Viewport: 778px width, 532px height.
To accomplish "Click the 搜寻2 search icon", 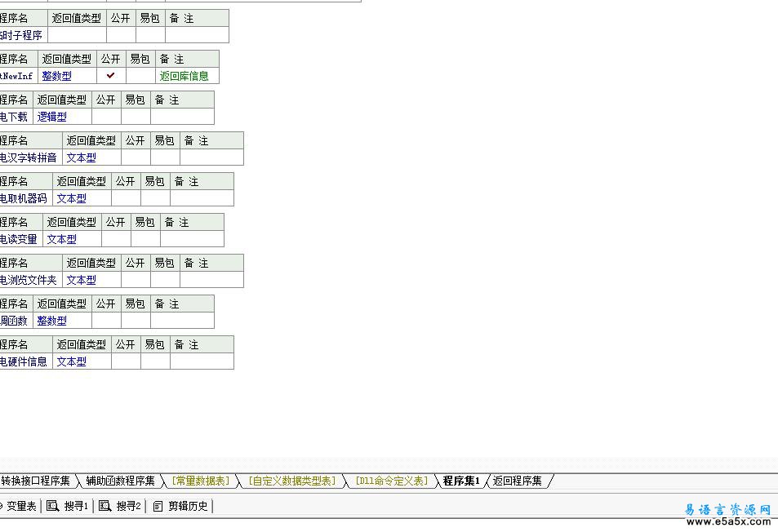I will tap(104, 506).
